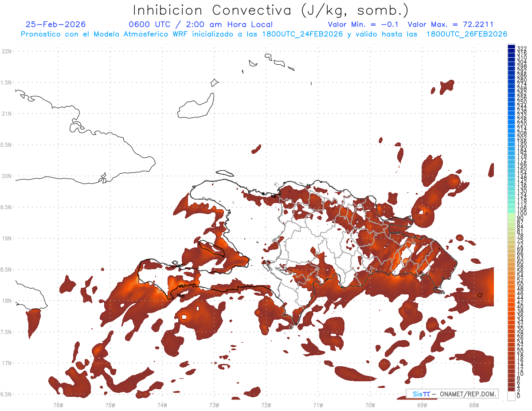Click the "8.5N" latitude label
The height and width of the screenshot is (411, 532).
(7, 270)
